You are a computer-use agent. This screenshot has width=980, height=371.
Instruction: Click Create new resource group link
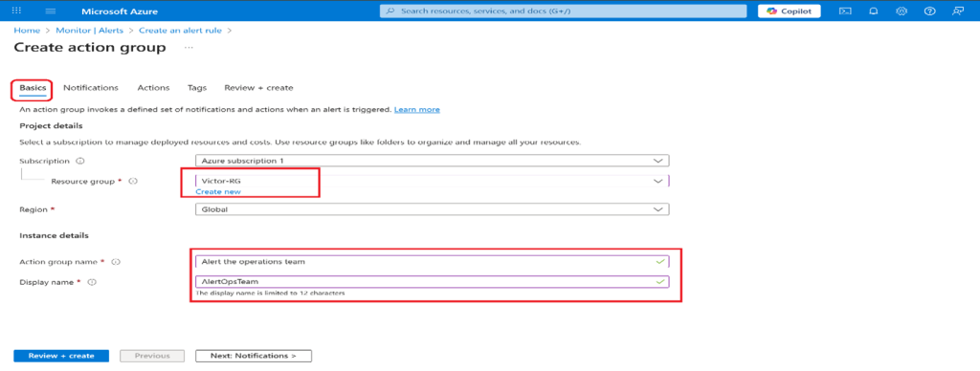click(x=218, y=192)
